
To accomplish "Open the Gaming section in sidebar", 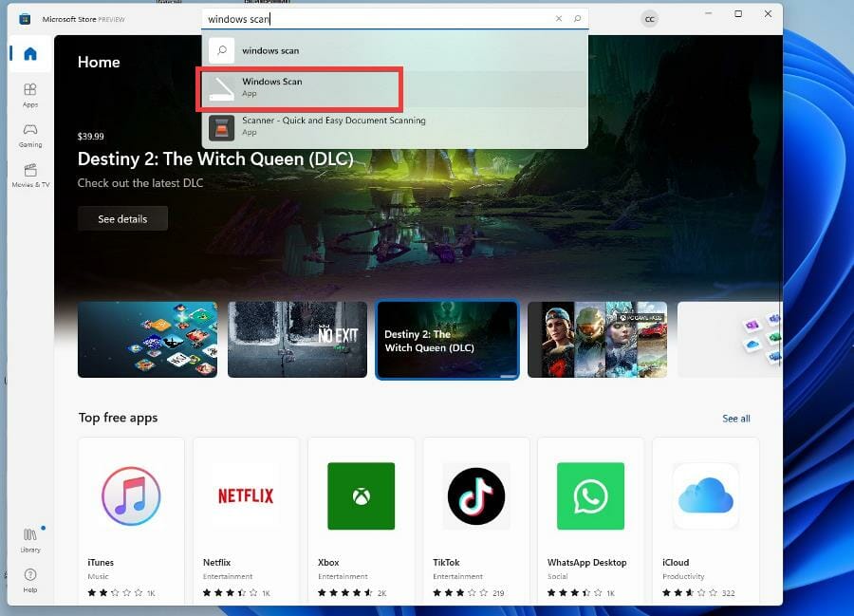I will tap(30, 135).
